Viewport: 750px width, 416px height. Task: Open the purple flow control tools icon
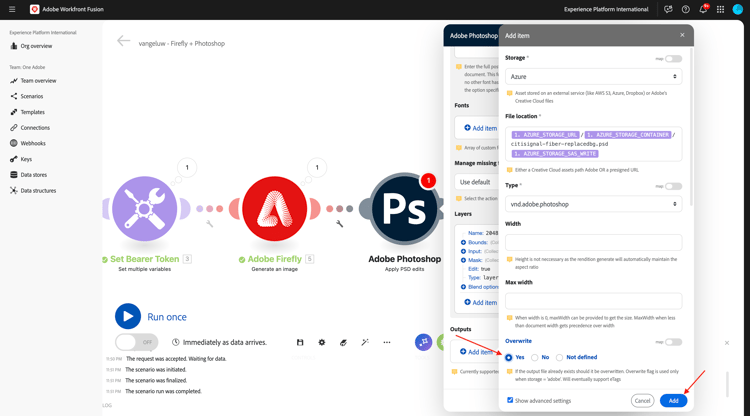pyautogui.click(x=423, y=342)
